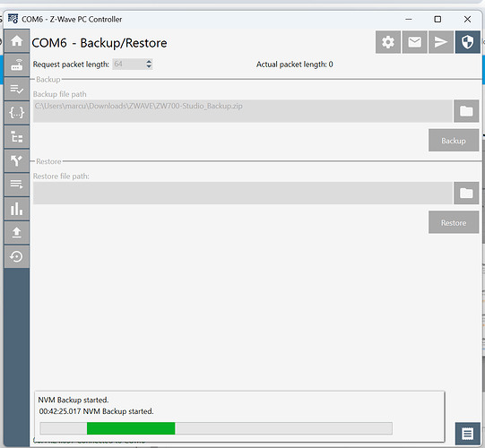Viewport: 485px width, 448px height.
Task: Click the Z-Wave app title bar icon
Action: click(x=13, y=19)
